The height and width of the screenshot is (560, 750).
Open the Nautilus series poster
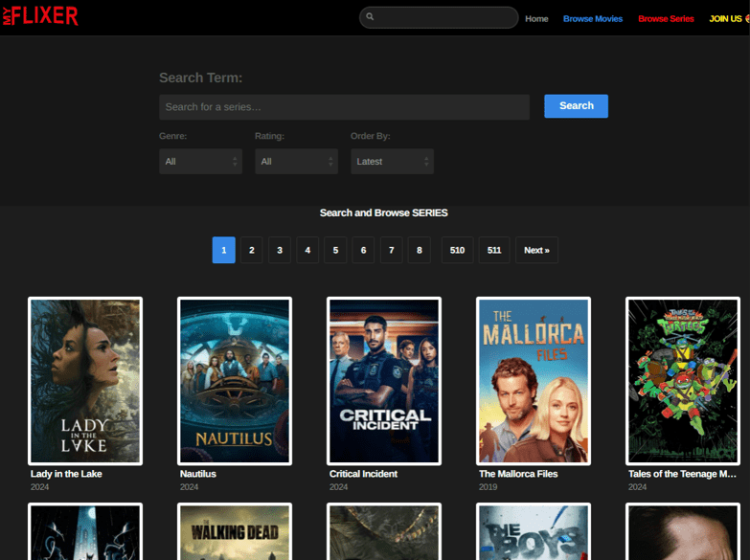235,381
